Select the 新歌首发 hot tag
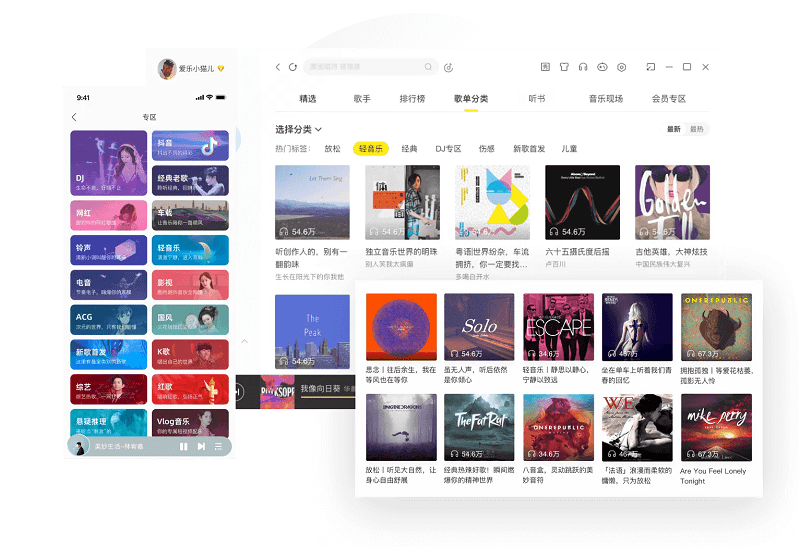 (529, 148)
